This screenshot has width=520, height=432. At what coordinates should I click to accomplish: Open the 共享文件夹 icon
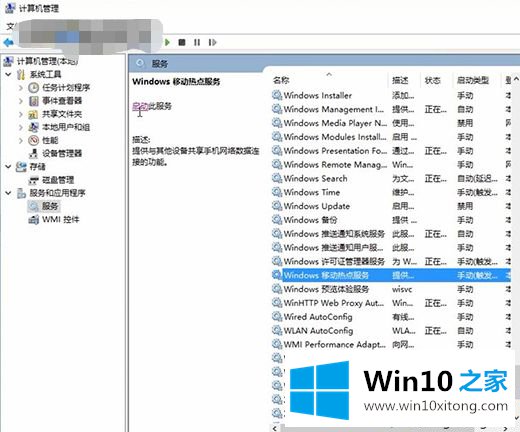tap(33, 114)
